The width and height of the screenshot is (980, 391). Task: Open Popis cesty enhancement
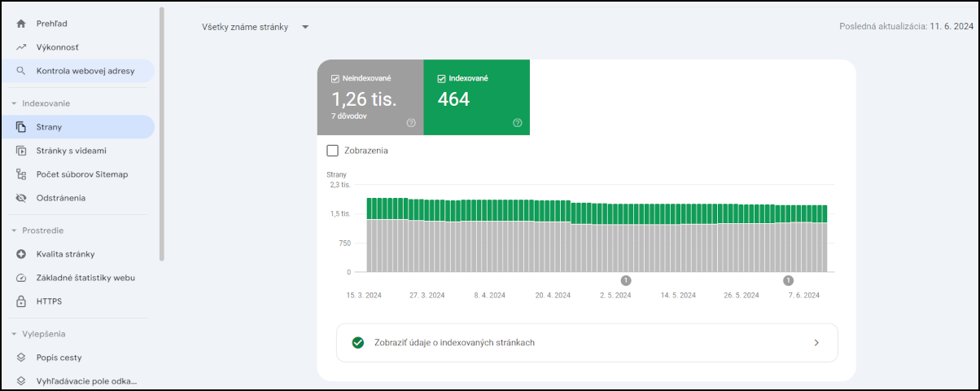tap(77, 358)
